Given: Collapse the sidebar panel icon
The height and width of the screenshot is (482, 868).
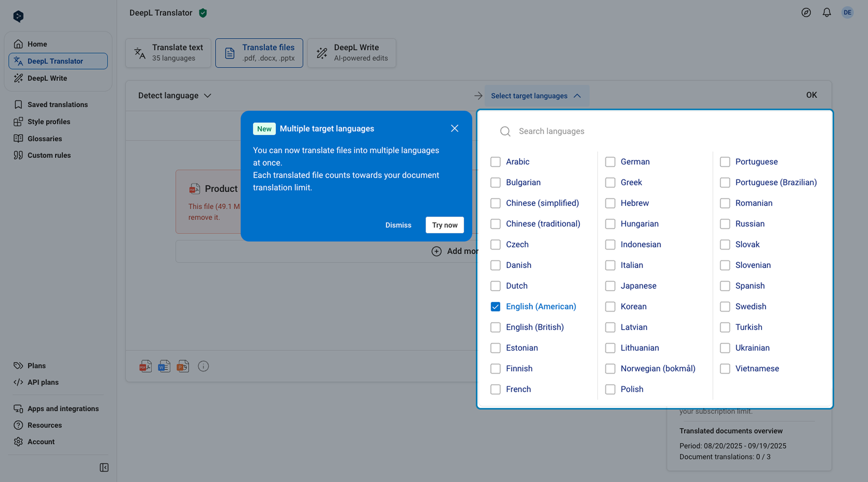Looking at the screenshot, I should click(x=104, y=467).
